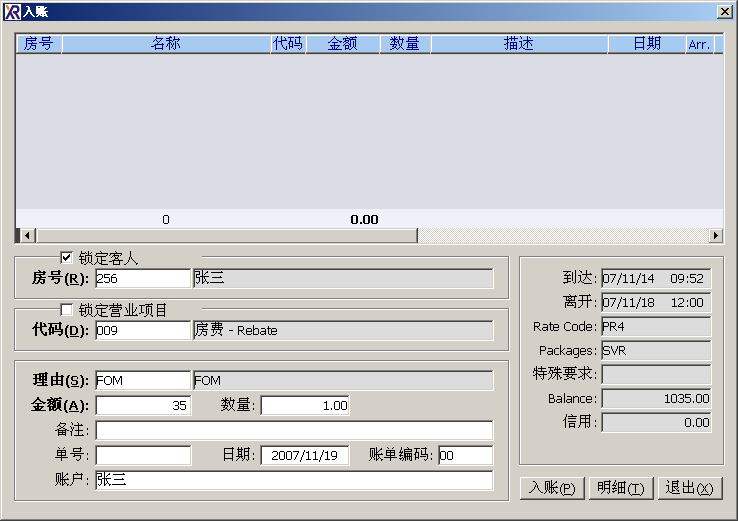The width and height of the screenshot is (738, 521).
Task: Click the Packages value SVR
Action: pyautogui.click(x=656, y=350)
